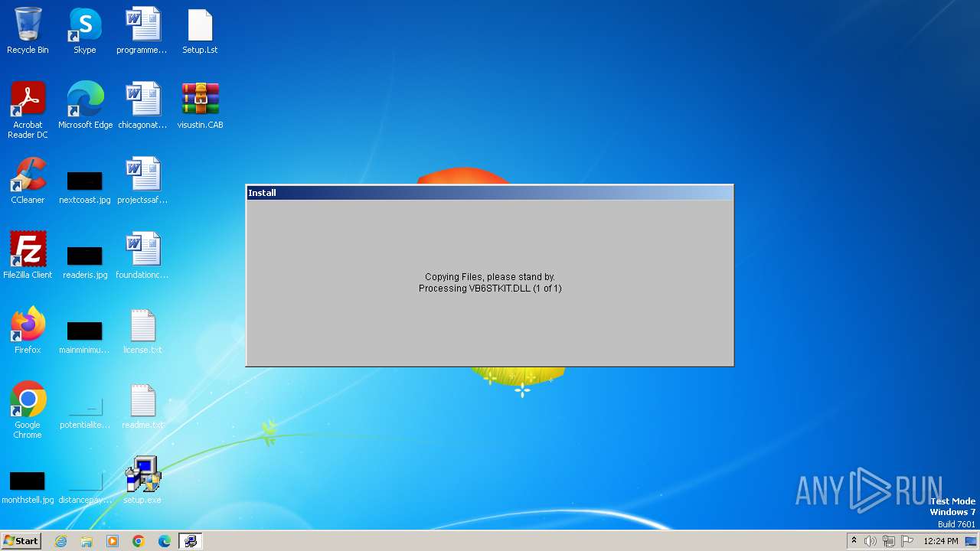Open the Recycle Bin icon
The height and width of the screenshot is (551, 980).
(28, 31)
